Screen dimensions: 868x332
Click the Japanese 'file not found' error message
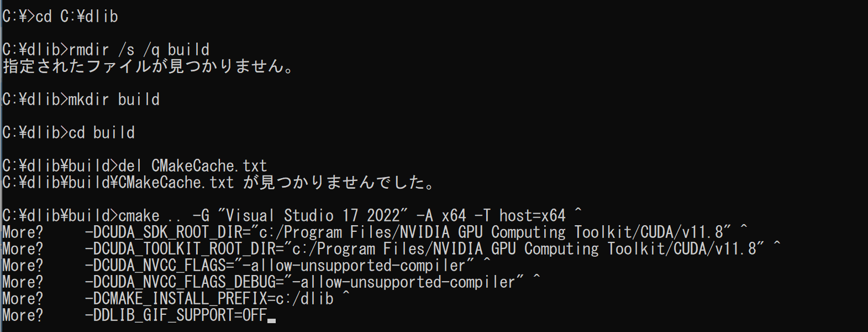(x=149, y=66)
